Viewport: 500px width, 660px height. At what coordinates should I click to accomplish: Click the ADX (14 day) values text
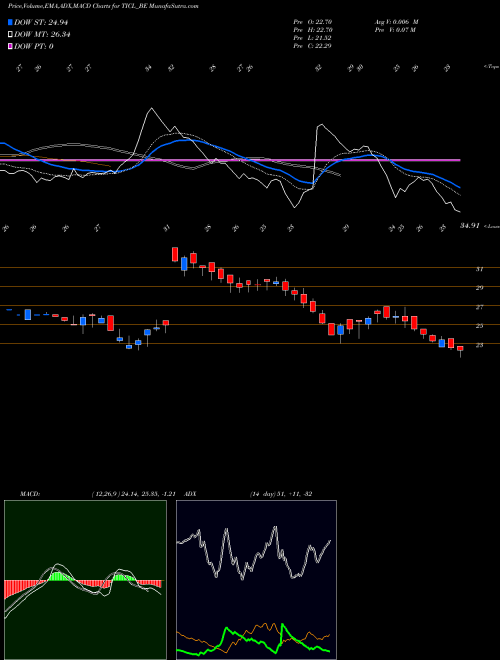tap(281, 494)
